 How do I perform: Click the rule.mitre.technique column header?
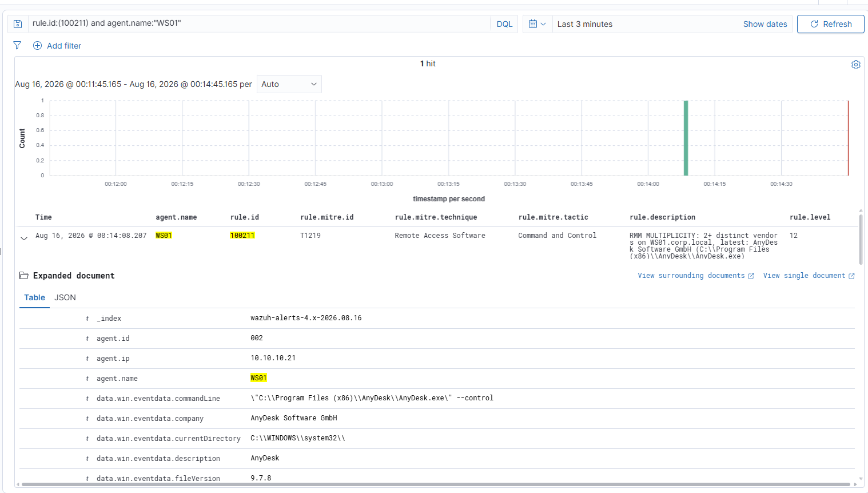(436, 217)
